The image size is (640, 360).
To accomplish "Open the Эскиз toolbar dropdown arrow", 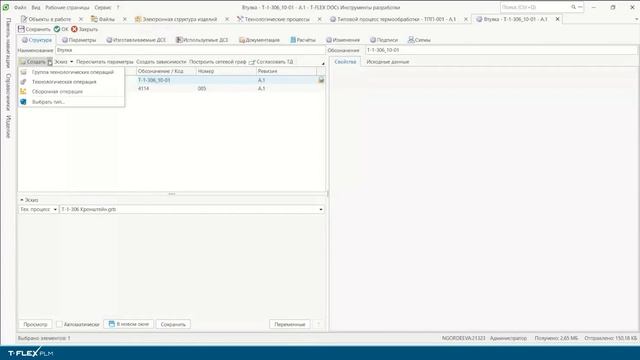I will (x=71, y=62).
